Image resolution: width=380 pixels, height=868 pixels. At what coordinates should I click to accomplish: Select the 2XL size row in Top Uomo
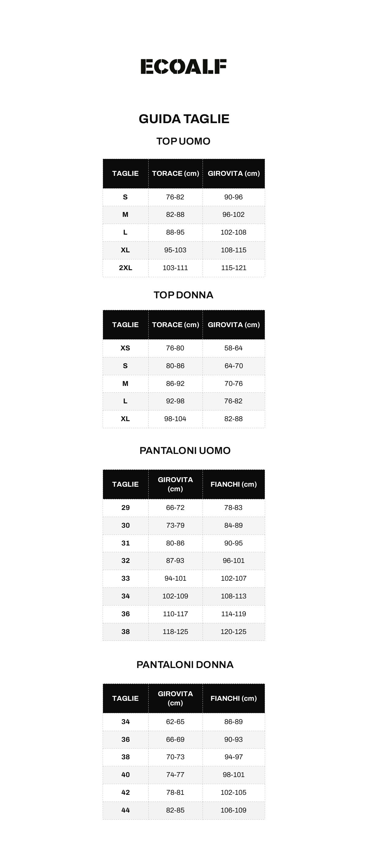pyautogui.click(x=125, y=268)
